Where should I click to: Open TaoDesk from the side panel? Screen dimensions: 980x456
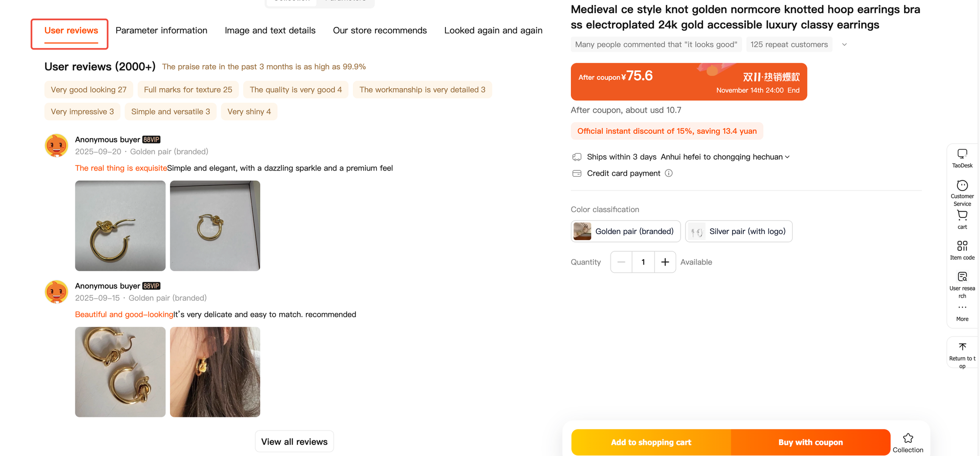[x=962, y=154]
